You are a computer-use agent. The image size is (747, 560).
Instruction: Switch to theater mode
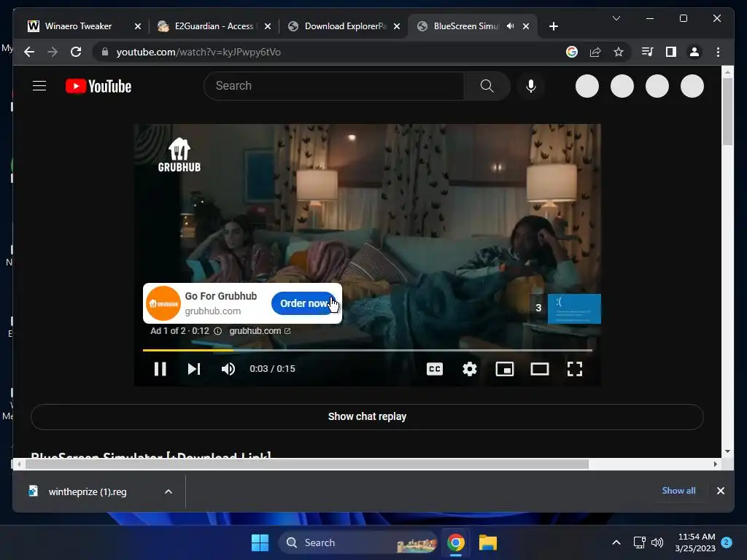pyautogui.click(x=540, y=369)
